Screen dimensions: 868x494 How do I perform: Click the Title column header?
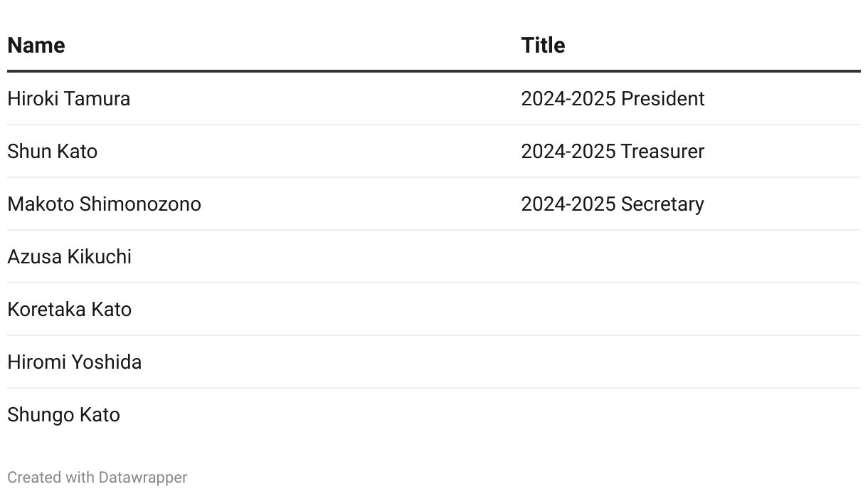(543, 46)
